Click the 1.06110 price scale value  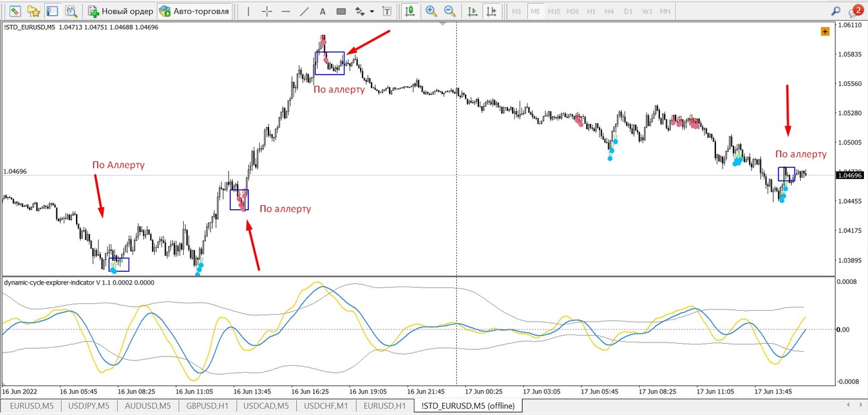click(850, 25)
